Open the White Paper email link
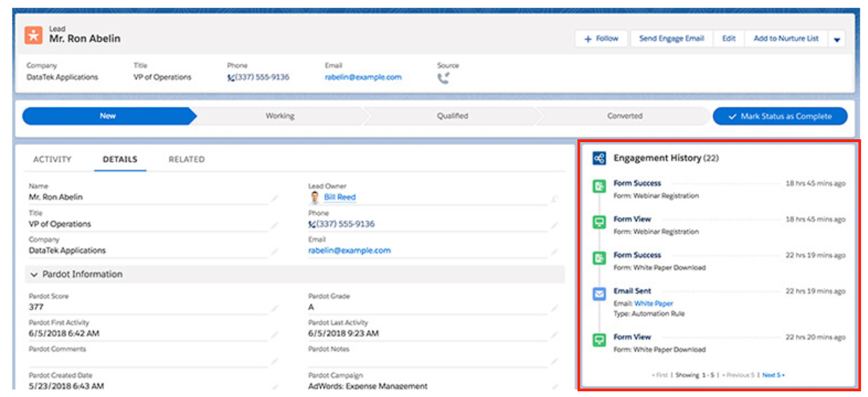Image resolution: width=868 pixels, height=397 pixels. [x=653, y=304]
